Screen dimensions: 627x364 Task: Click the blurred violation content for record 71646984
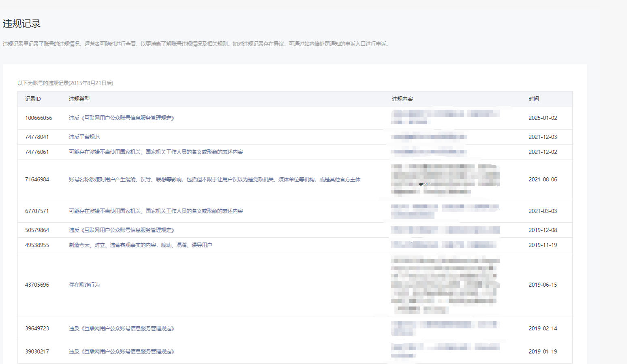click(x=445, y=179)
